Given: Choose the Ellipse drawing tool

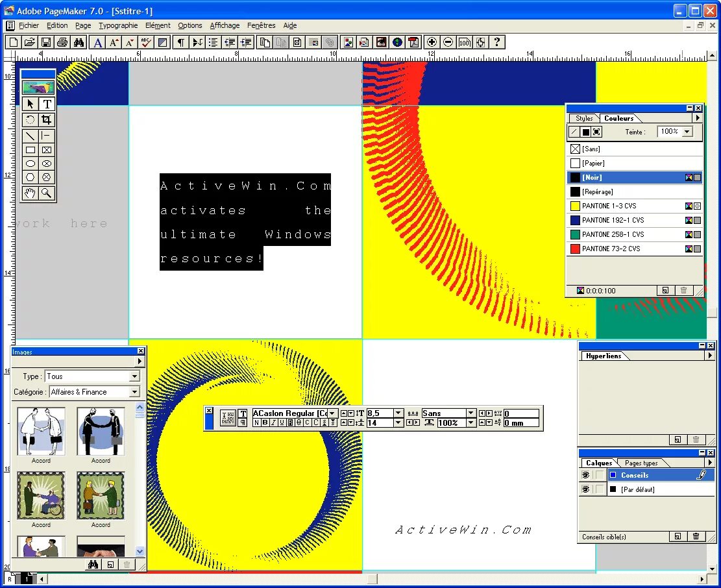Looking at the screenshot, I should click(29, 163).
